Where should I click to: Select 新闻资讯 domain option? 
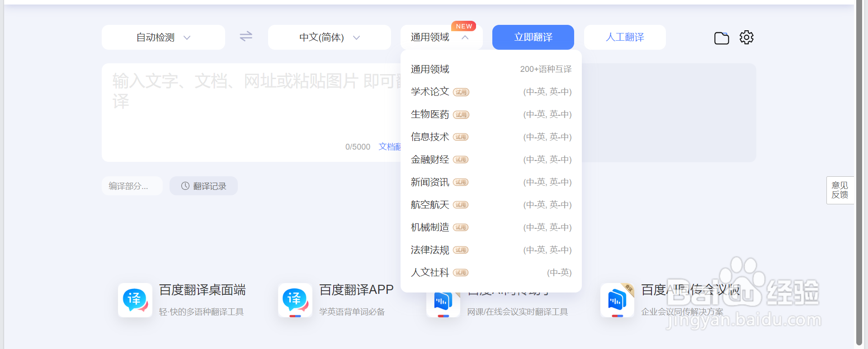491,182
